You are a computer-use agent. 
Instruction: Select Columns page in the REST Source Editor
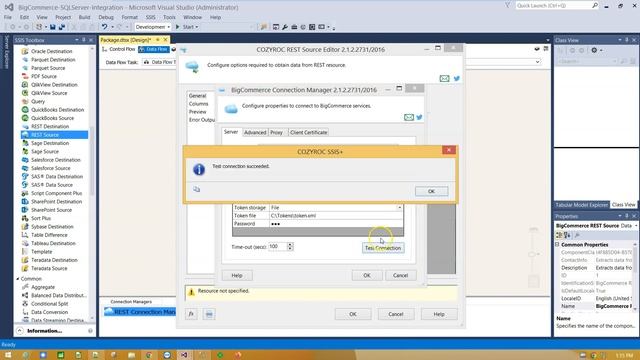(x=198, y=104)
